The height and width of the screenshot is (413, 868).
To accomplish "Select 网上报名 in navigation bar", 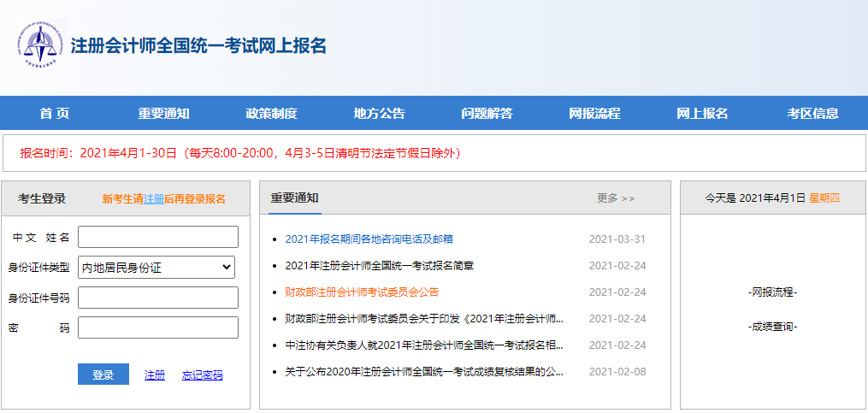I will tap(702, 114).
